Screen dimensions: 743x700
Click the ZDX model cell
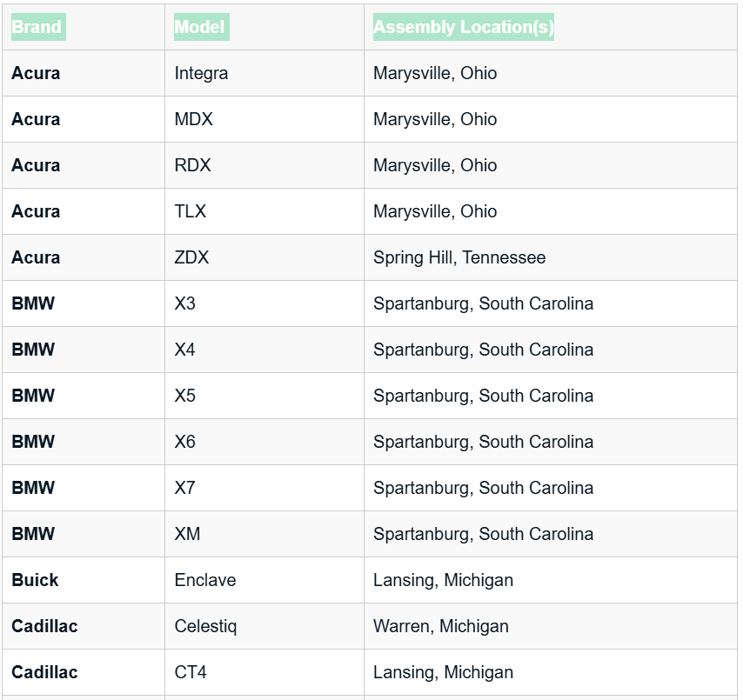click(191, 257)
